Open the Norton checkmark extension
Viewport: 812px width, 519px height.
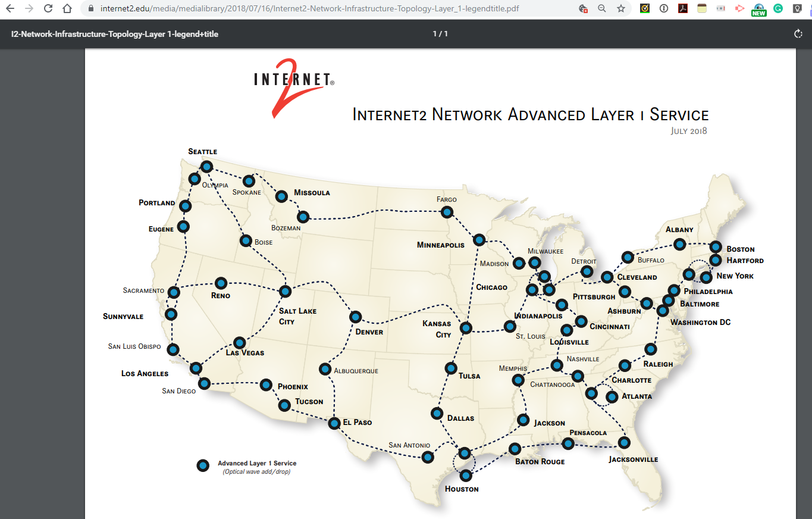(645, 9)
